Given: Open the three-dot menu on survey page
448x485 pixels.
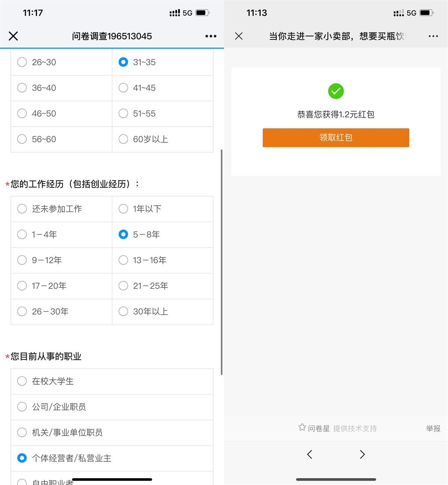Looking at the screenshot, I should tap(211, 36).
